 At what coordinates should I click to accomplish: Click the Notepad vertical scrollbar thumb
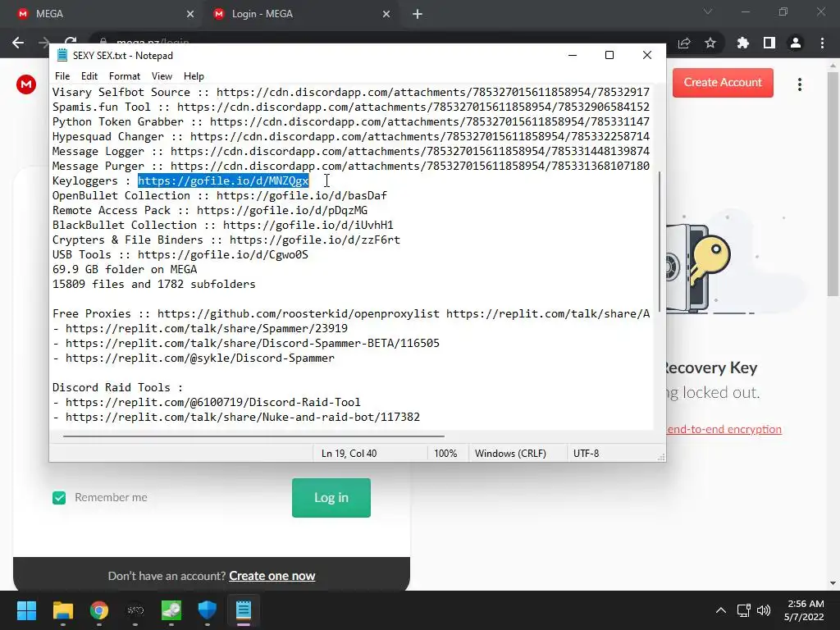[x=660, y=241]
